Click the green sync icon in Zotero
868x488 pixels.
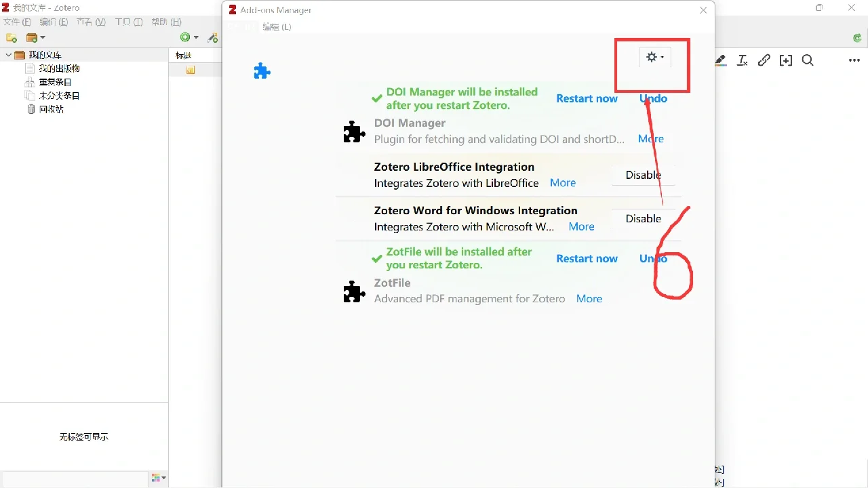pos(857,38)
